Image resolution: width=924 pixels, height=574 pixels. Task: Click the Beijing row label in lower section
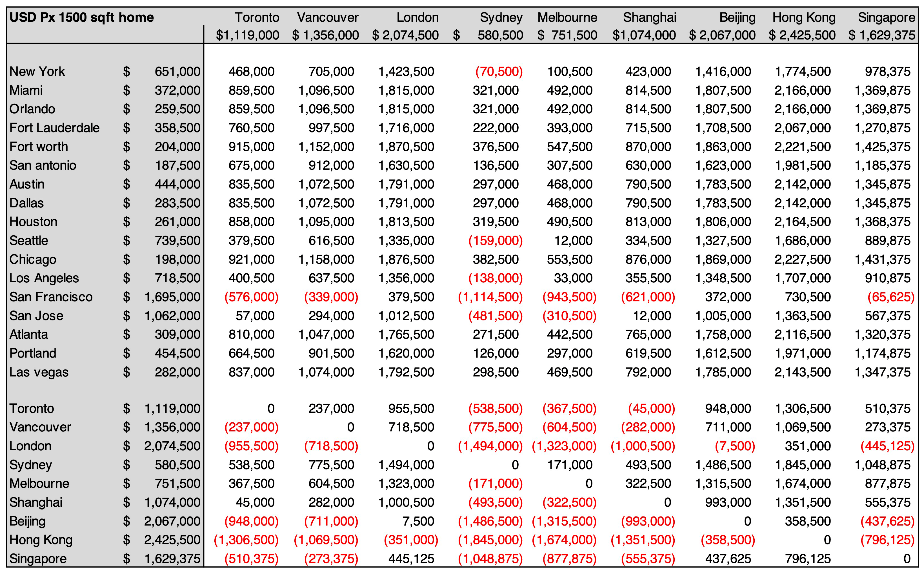27,522
